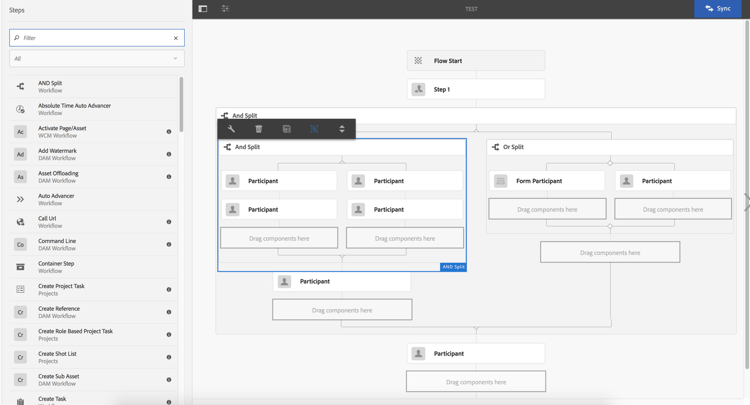Image resolution: width=750 pixels, height=405 pixels.
Task: Show info for Create Shot List step
Action: [x=169, y=357]
